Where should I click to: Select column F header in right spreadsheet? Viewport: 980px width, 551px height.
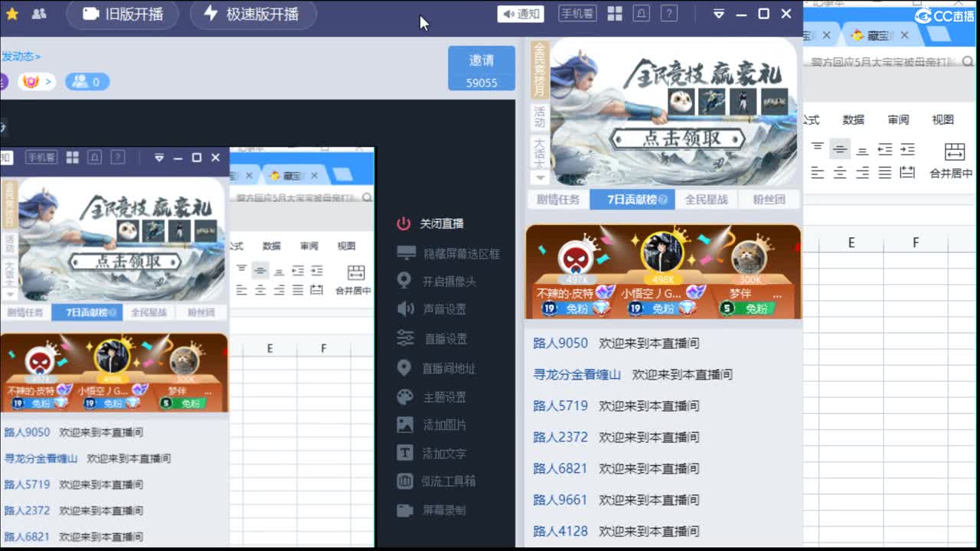[916, 243]
